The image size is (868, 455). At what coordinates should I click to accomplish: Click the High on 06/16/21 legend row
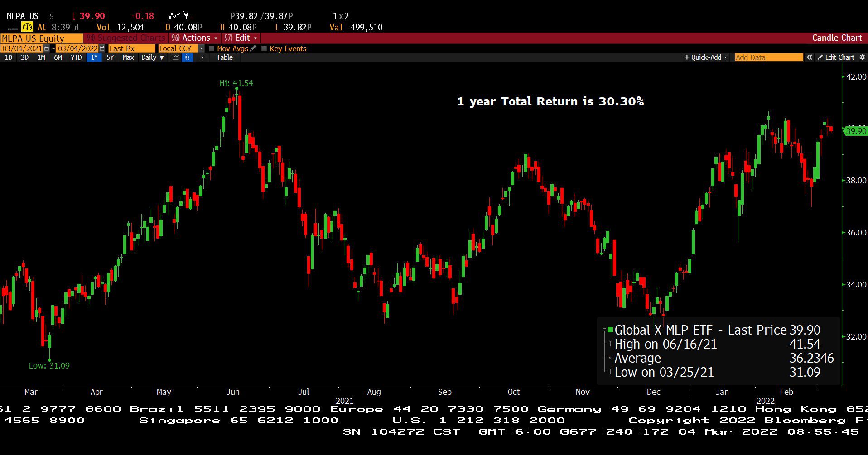(x=718, y=344)
